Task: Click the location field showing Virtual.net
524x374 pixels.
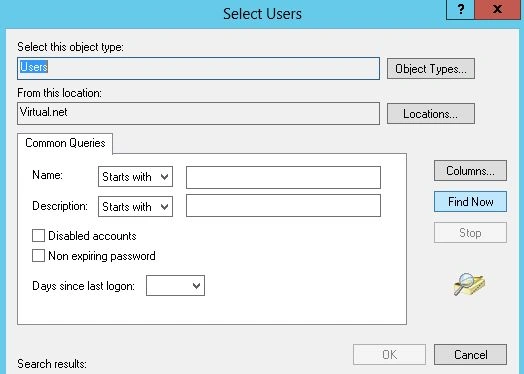Action: click(x=199, y=113)
